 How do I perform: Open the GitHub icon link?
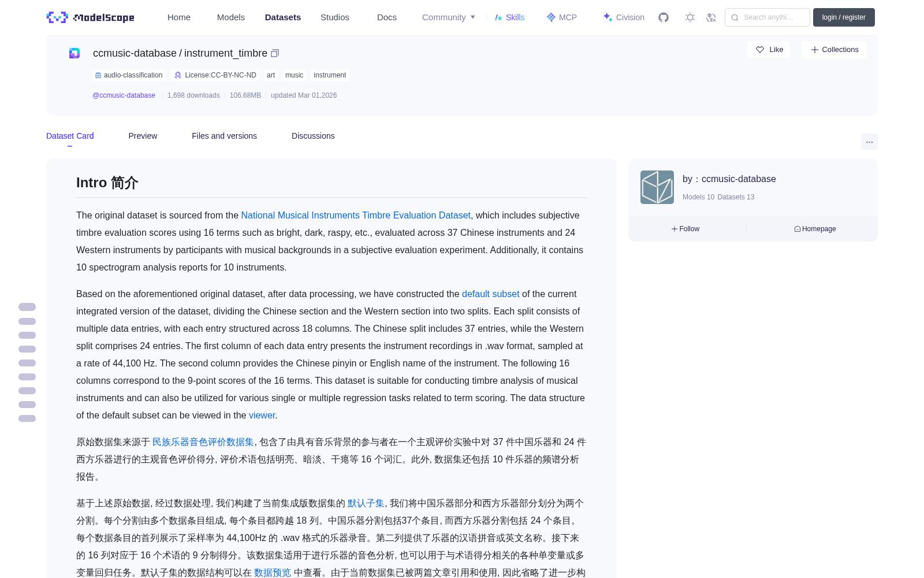pos(664,17)
